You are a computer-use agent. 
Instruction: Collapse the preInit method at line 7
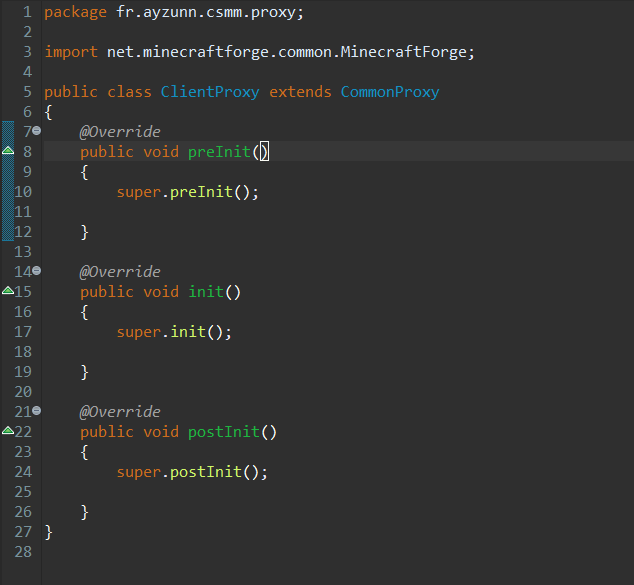[37, 131]
